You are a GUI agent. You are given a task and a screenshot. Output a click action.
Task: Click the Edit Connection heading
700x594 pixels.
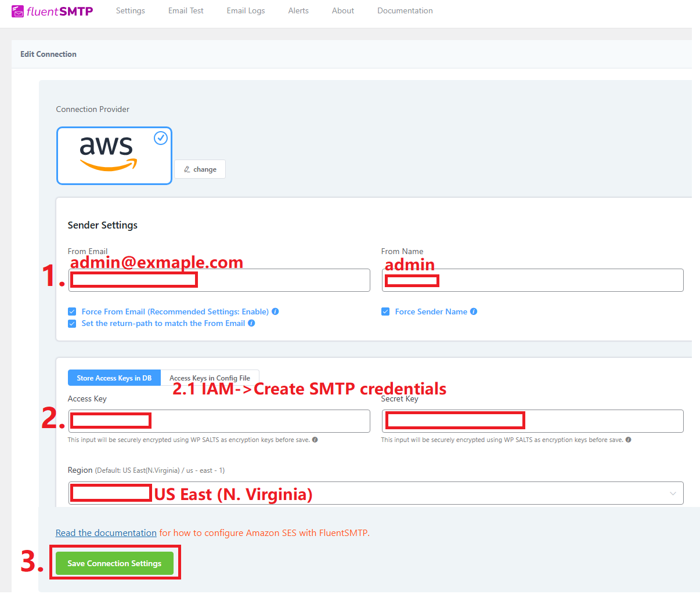[48, 54]
